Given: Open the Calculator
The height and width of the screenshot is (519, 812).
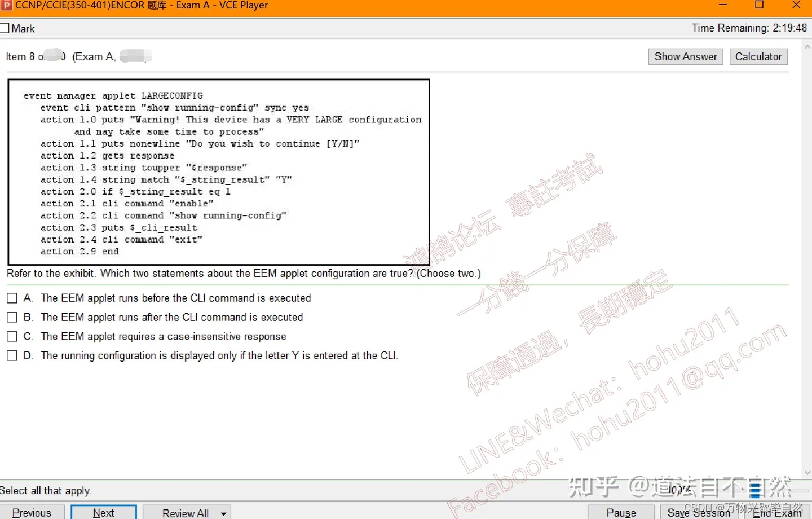Looking at the screenshot, I should (758, 56).
